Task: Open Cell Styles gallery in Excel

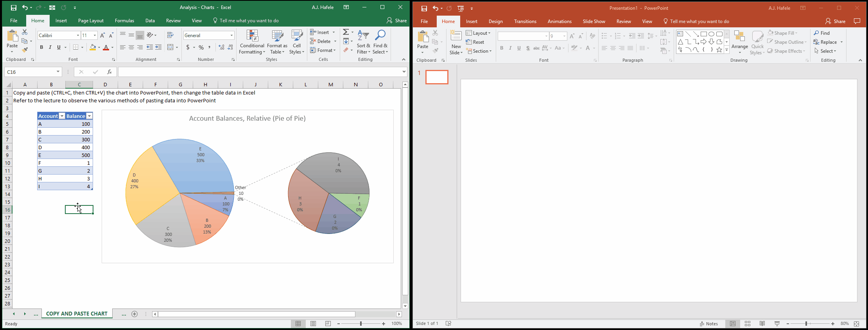Action: click(297, 42)
